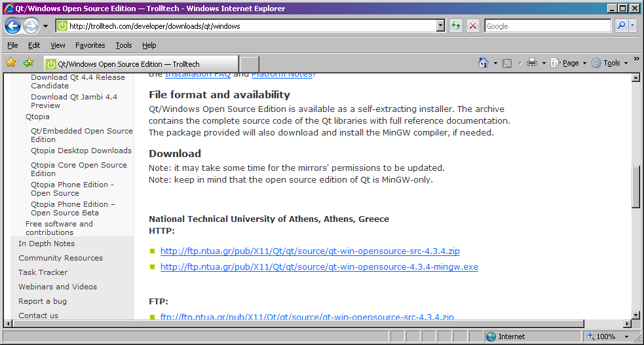Screen dimensions: 644x345
Task: Click the Internet zone globe icon
Action: click(x=491, y=336)
